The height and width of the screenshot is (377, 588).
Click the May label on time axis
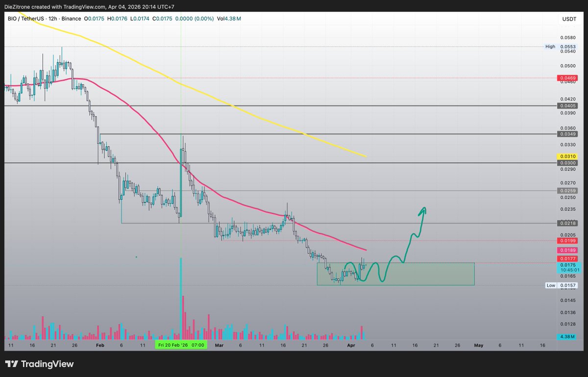[479, 345]
